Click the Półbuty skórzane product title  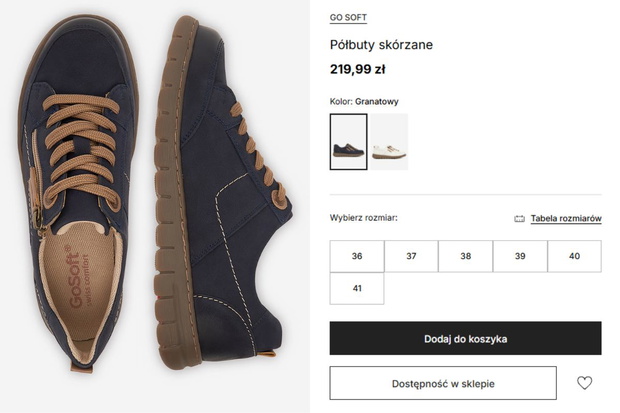(x=381, y=45)
